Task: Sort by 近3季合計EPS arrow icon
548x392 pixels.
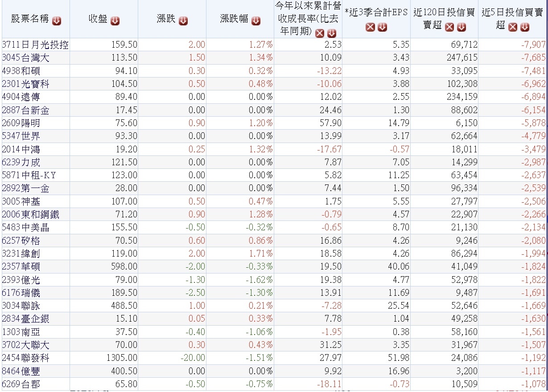Action: [x=382, y=28]
